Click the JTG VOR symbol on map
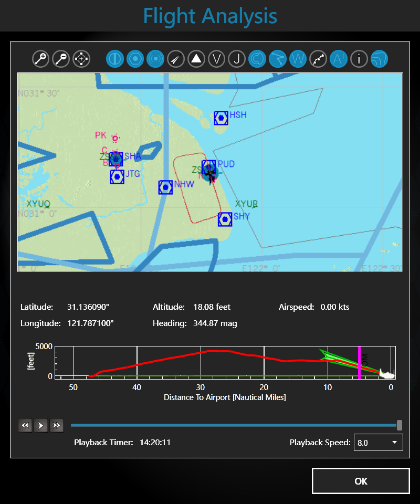420x504 pixels. (x=117, y=177)
